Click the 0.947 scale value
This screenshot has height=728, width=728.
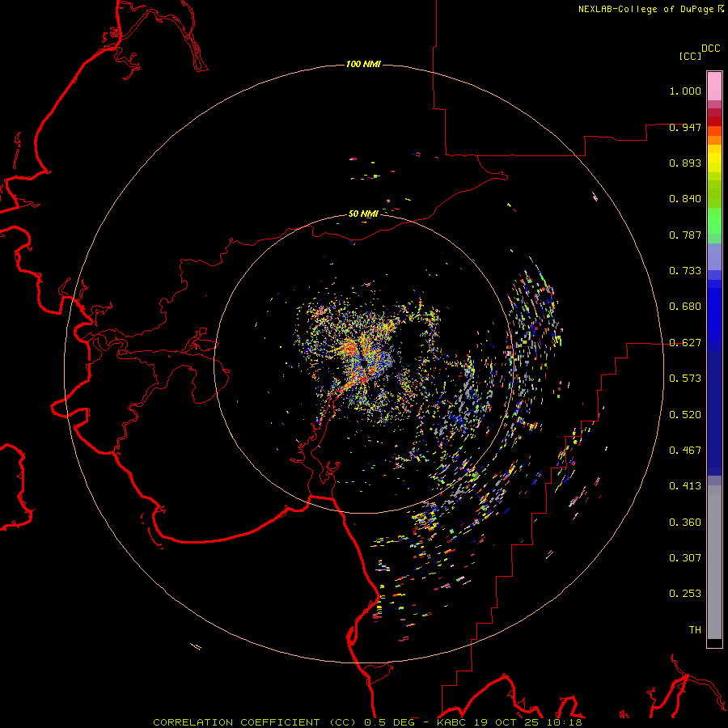pos(685,127)
